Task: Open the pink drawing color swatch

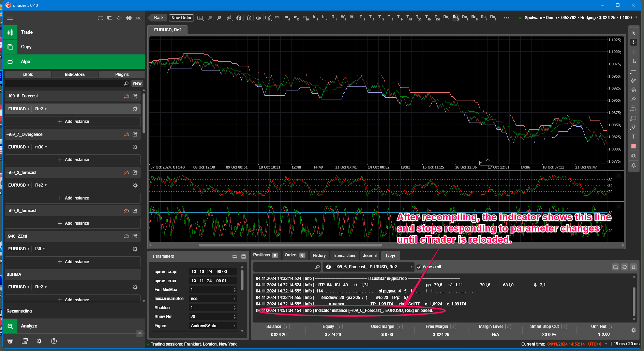Action: pos(633,146)
